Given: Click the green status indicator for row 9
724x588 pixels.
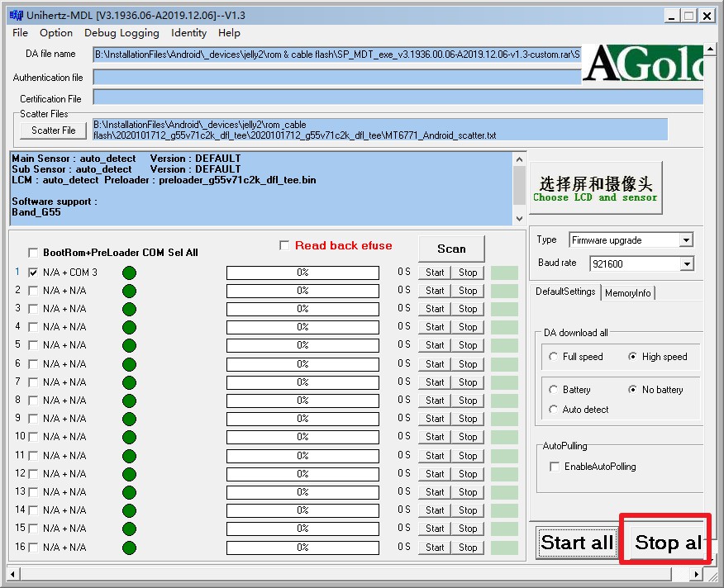Looking at the screenshot, I should 129,419.
